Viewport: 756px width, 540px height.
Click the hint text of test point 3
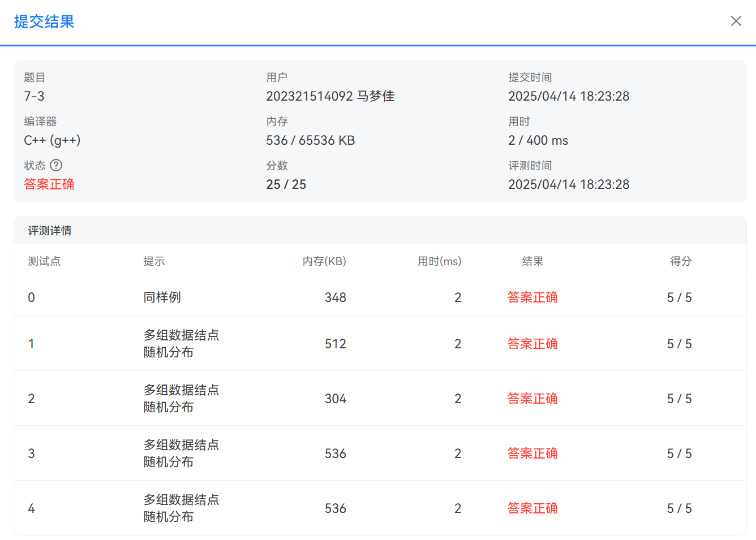point(181,453)
